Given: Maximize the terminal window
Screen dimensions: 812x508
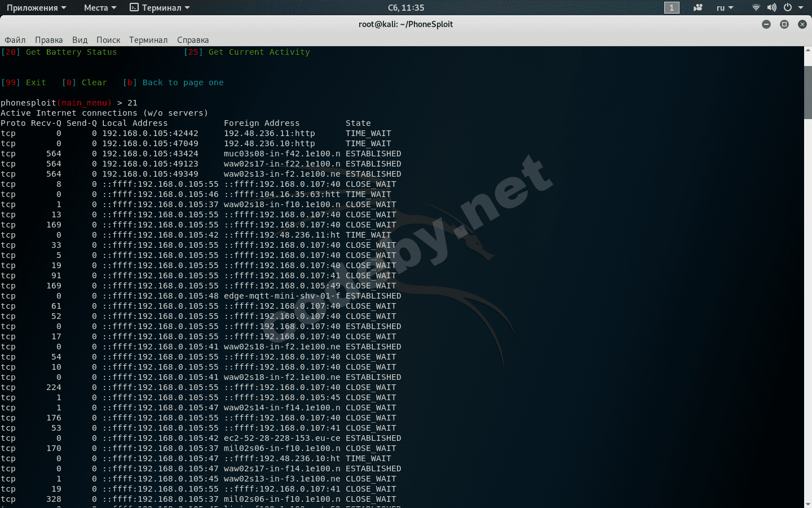Looking at the screenshot, I should (x=784, y=24).
